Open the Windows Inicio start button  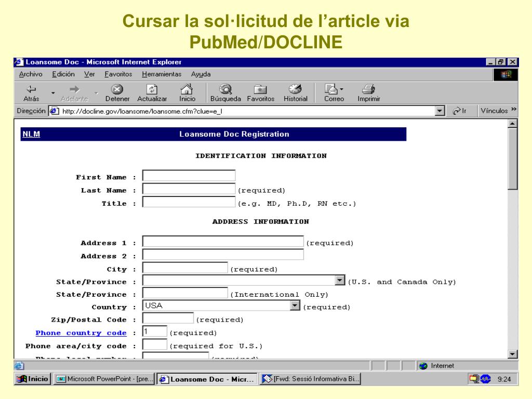33,379
